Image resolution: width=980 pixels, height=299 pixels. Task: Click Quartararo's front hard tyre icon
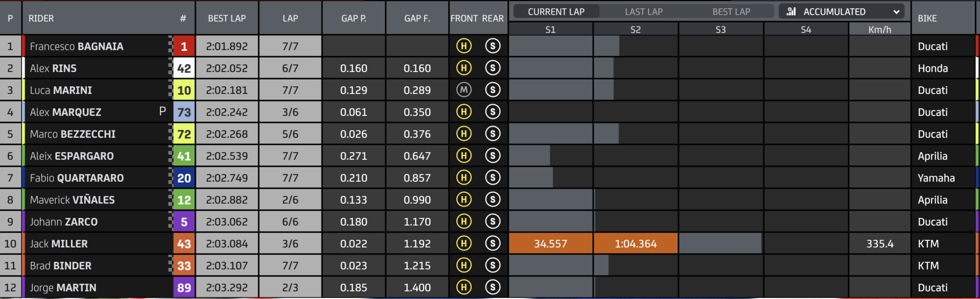(463, 178)
